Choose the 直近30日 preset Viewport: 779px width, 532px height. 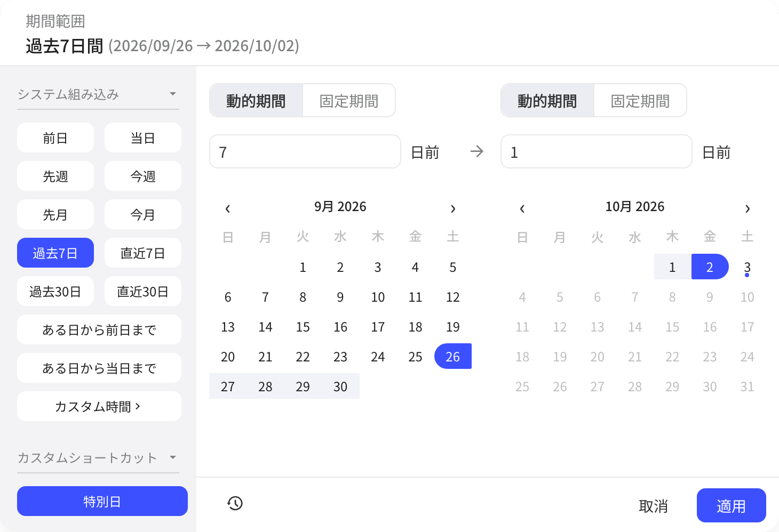[143, 291]
